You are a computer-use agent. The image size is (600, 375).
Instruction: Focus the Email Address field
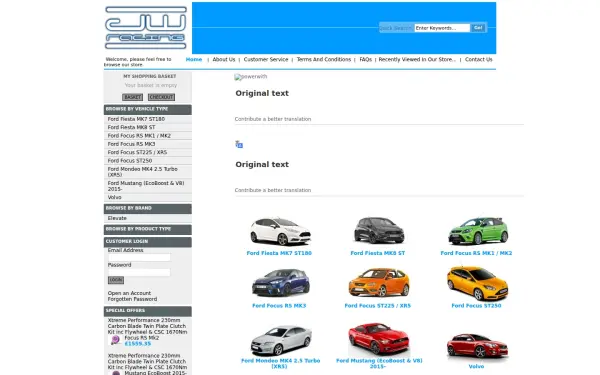coord(139,258)
